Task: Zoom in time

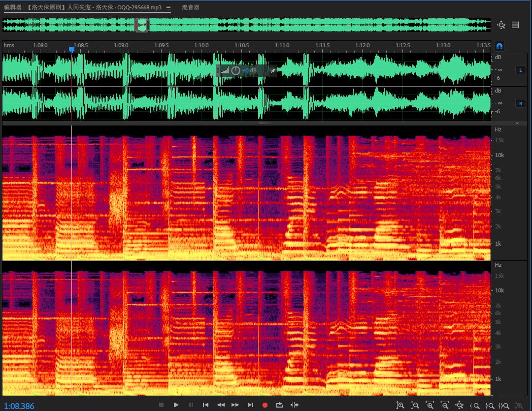Action: [x=430, y=405]
